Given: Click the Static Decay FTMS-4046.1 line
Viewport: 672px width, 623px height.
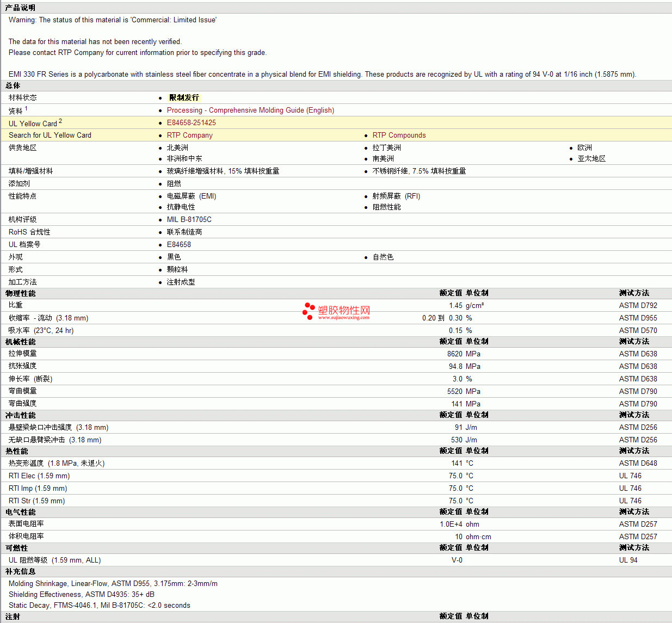Looking at the screenshot, I should (100, 605).
